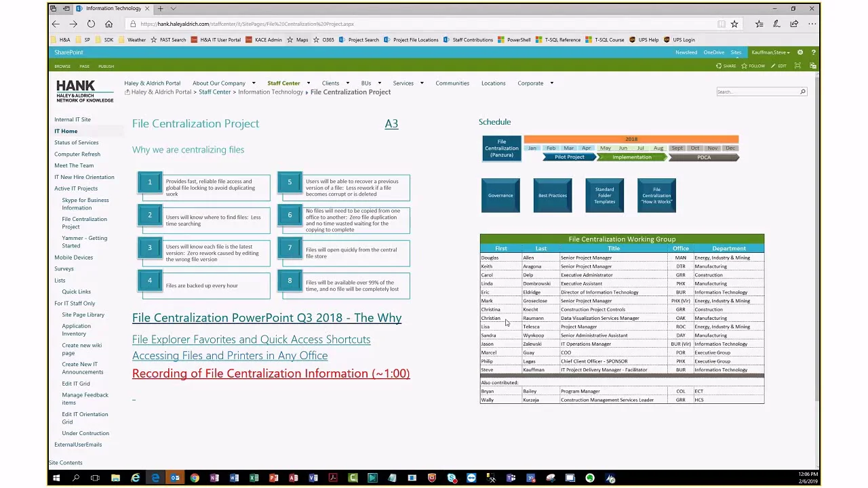Open File Centralization PowerPoint Q3 2018 link

coord(267,318)
